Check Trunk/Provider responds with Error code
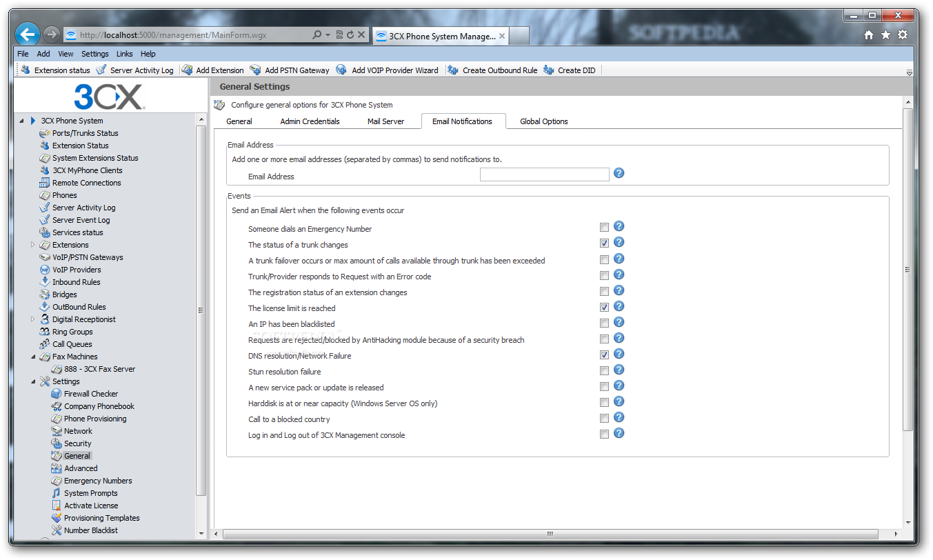The width and height of the screenshot is (933, 560). click(x=604, y=275)
